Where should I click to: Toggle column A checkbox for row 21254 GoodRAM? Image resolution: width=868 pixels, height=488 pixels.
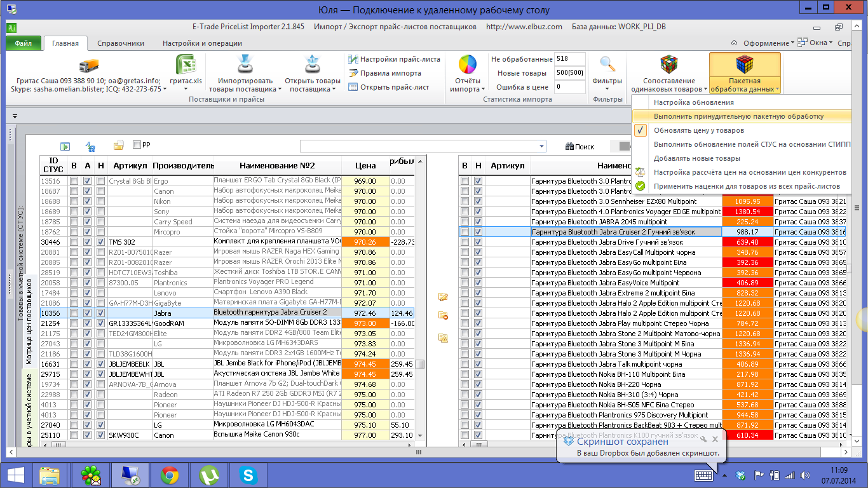87,323
